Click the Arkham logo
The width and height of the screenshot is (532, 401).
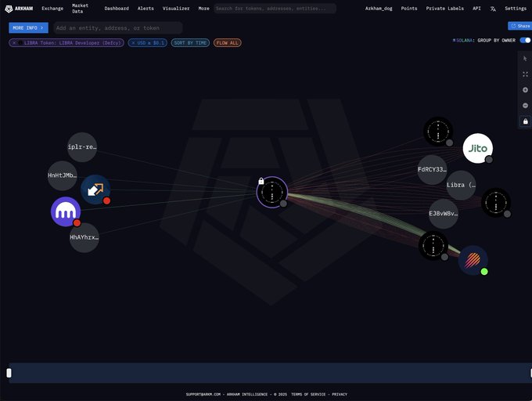[x=19, y=9]
